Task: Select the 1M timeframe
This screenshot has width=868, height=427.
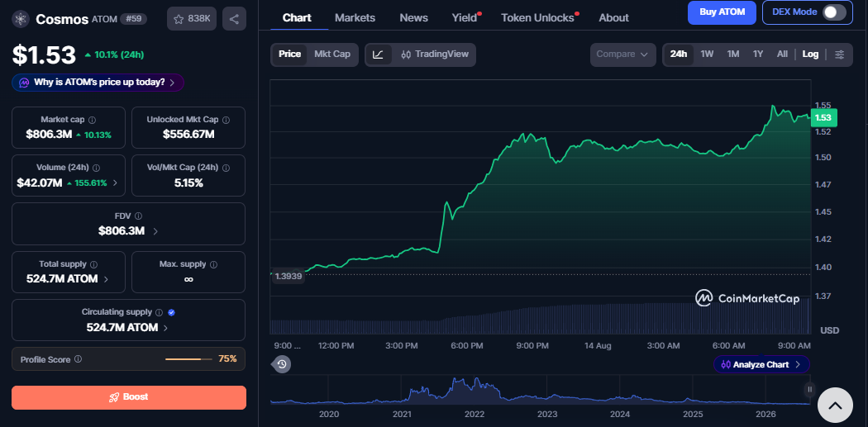Action: pyautogui.click(x=733, y=55)
